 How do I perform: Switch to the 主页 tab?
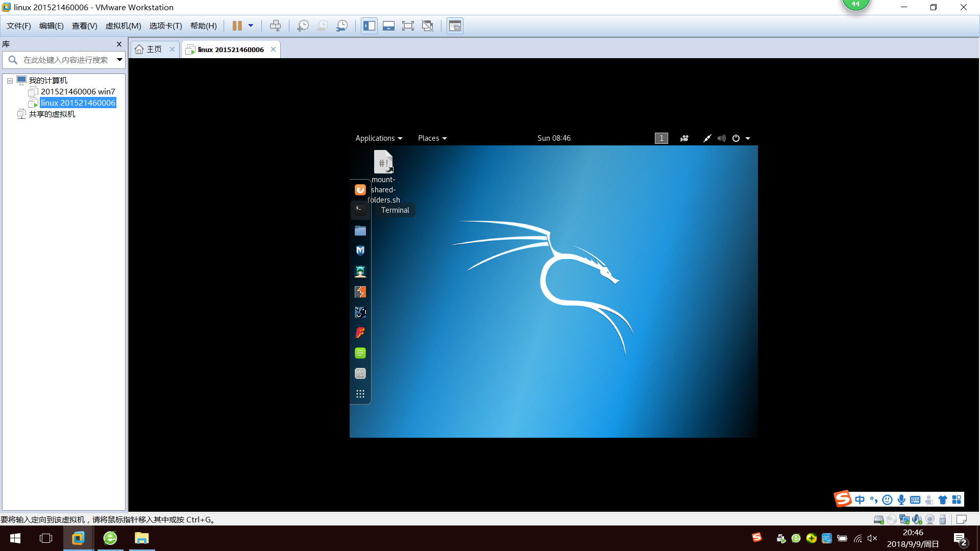(154, 49)
